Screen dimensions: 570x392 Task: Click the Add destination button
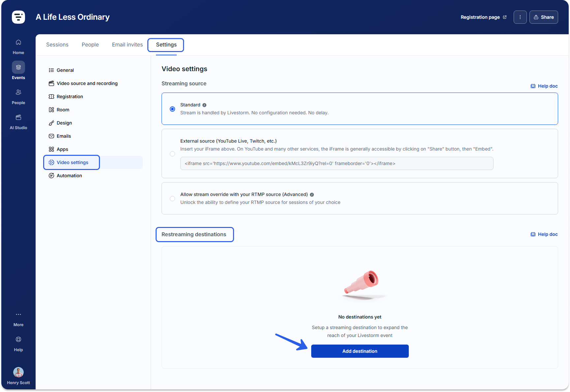tap(360, 351)
